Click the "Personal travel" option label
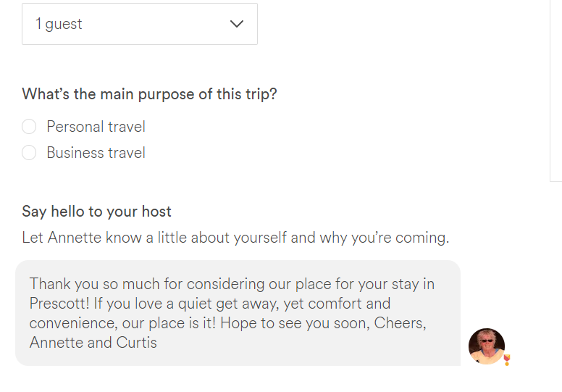562x392 pixels. click(x=96, y=127)
